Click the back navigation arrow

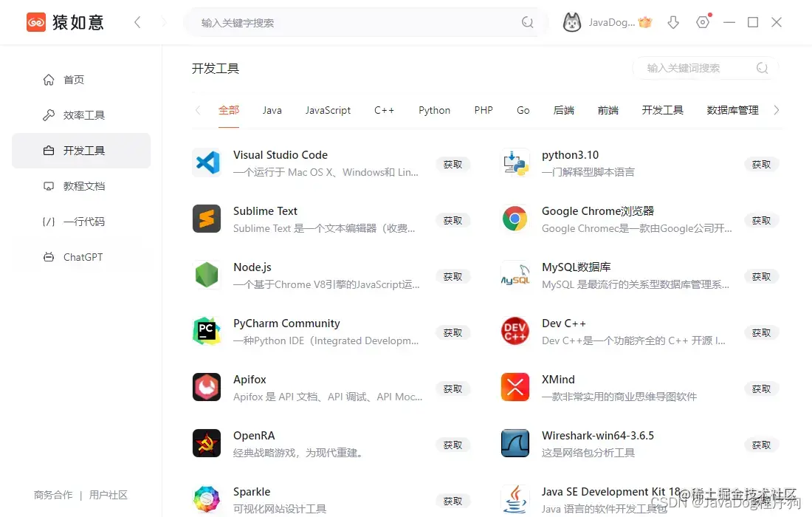pyautogui.click(x=137, y=22)
